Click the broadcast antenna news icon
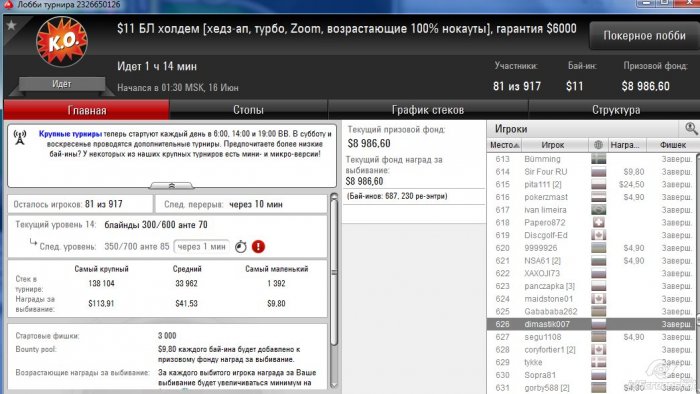The width and height of the screenshot is (700, 394). 20,137
